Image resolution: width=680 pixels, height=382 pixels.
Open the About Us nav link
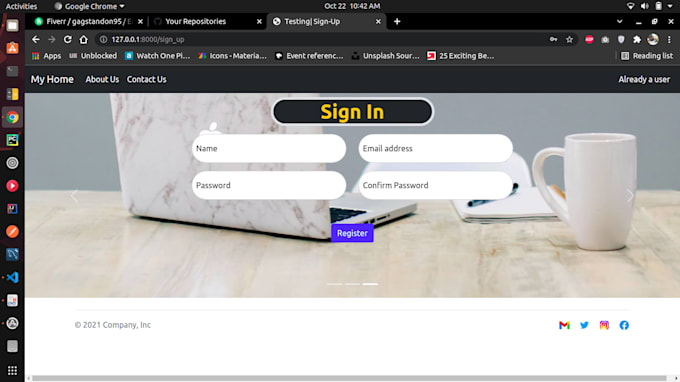[x=102, y=79]
